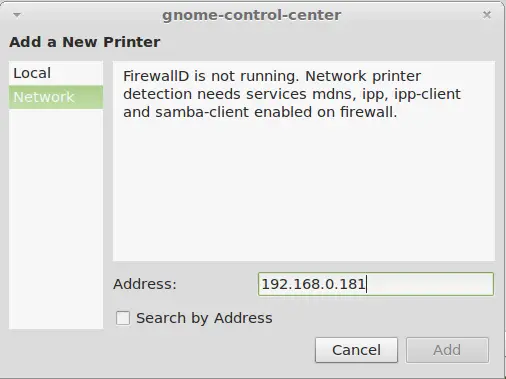This screenshot has height=379, width=506.
Task: Click the FirewallD is not running message
Action: pyautogui.click(x=292, y=94)
